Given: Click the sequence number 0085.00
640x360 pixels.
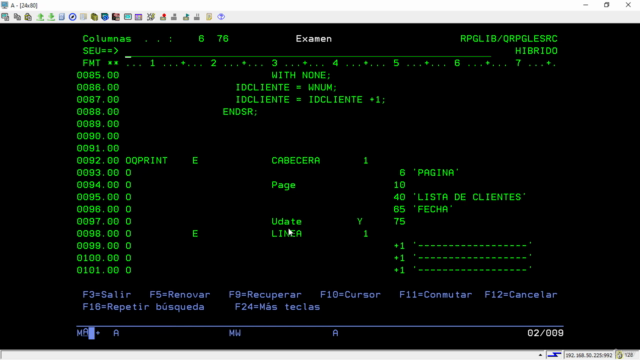Looking at the screenshot, I should pyautogui.click(x=98, y=76).
